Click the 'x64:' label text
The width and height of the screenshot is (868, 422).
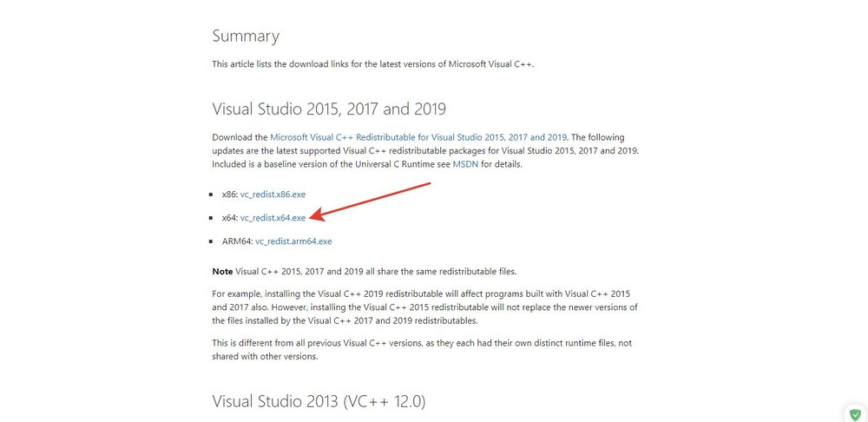click(230, 218)
